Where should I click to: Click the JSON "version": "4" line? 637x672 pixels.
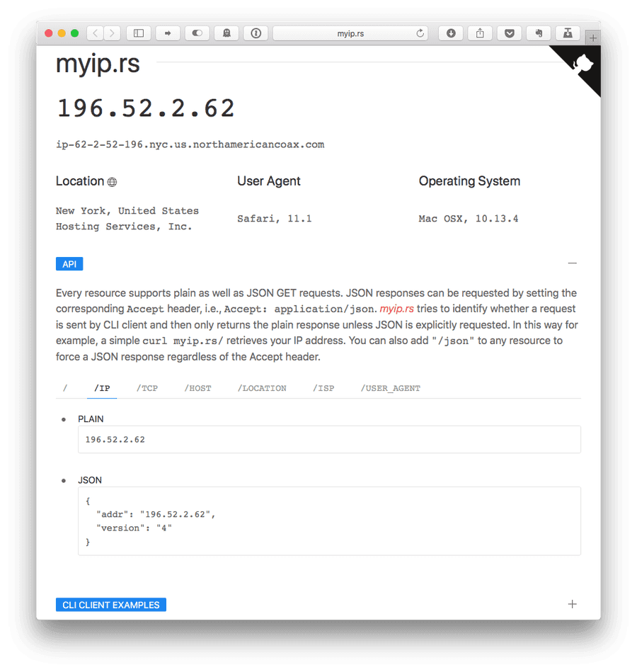click(x=134, y=528)
